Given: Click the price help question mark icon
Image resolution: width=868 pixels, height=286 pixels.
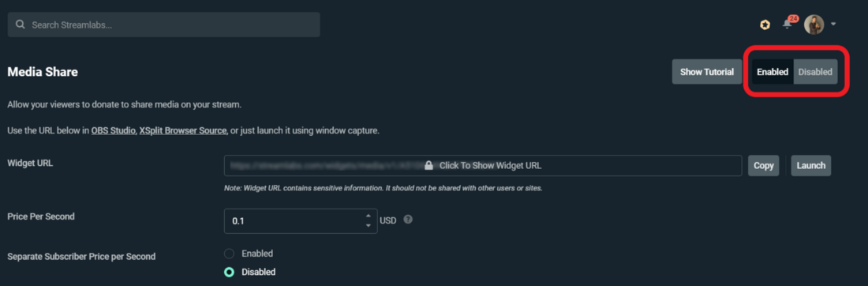Looking at the screenshot, I should (408, 220).
